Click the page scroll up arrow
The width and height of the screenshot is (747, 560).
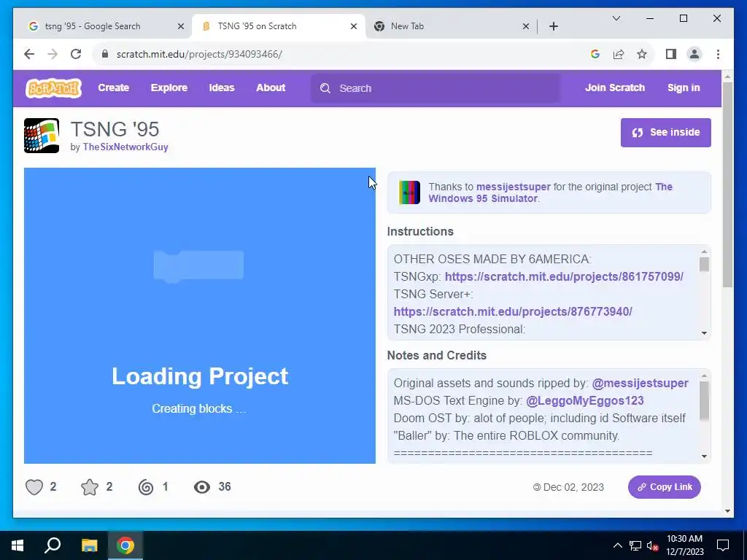click(x=727, y=77)
